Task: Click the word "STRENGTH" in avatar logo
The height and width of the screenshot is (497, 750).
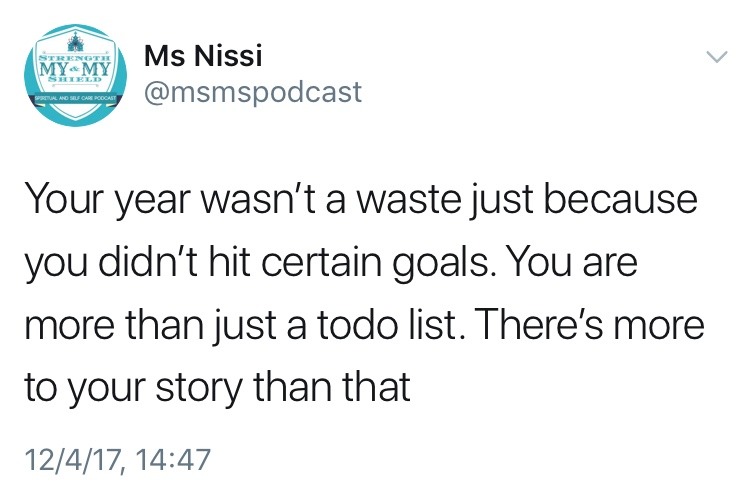Action: (71, 59)
